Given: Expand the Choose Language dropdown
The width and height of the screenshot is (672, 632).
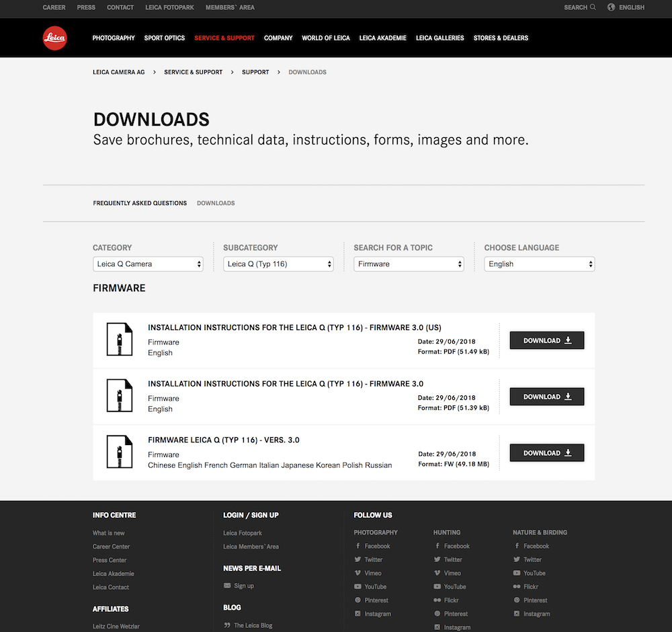Looking at the screenshot, I should 539,264.
